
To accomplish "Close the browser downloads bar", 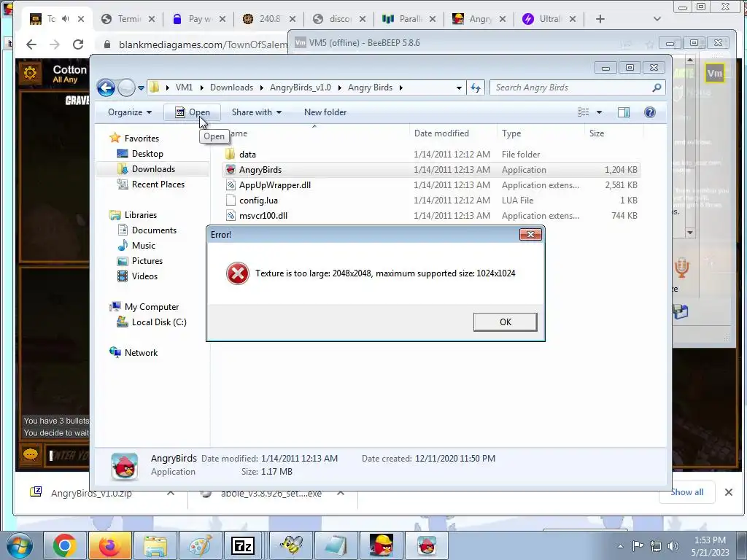I will (729, 492).
